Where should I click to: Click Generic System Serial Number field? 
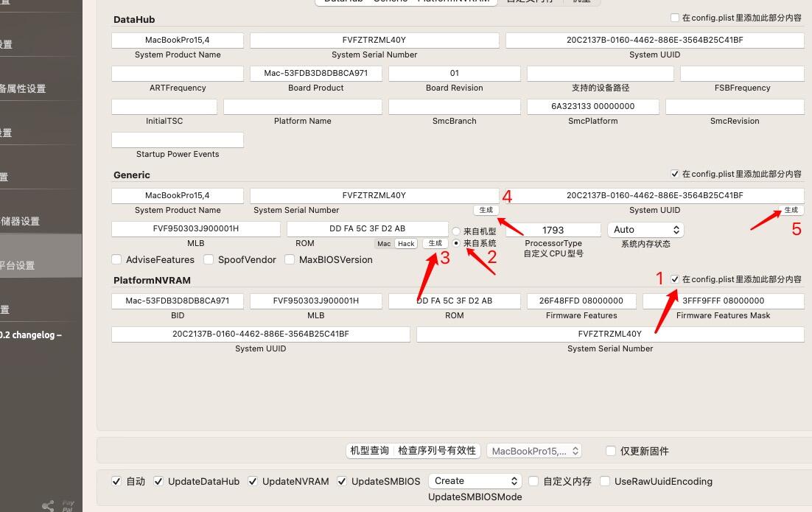coord(374,196)
